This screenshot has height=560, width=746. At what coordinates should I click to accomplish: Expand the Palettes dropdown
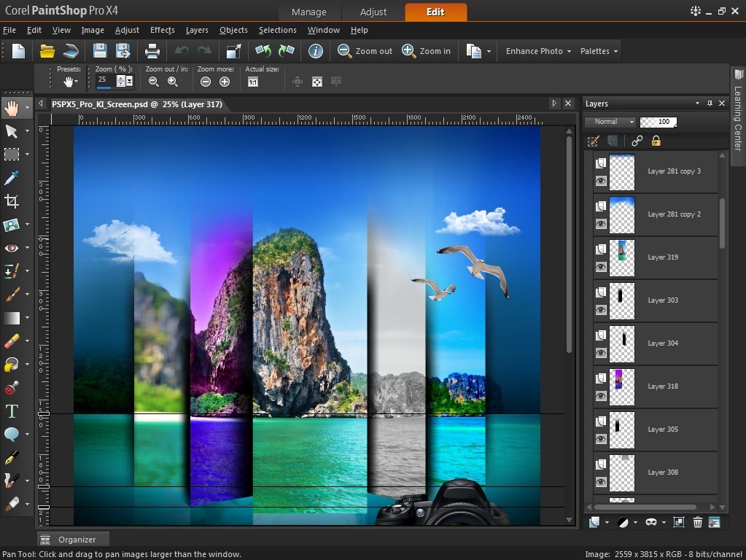coord(599,51)
